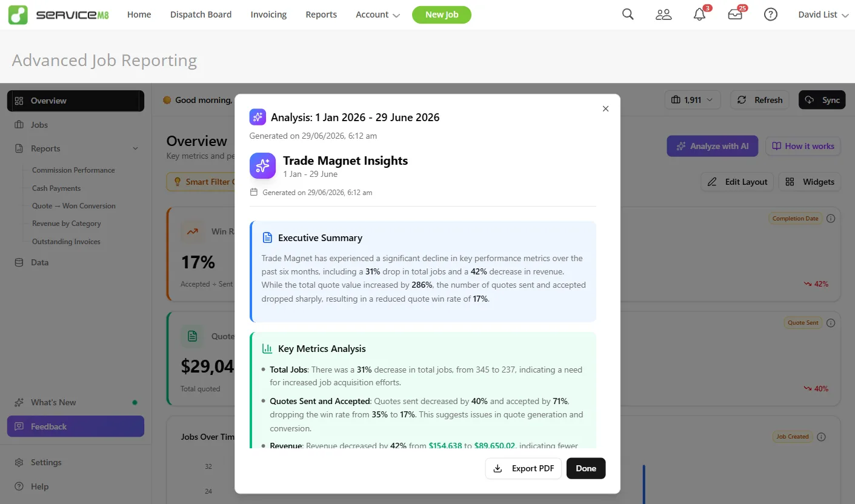The image size is (855, 504).
Task: Open the 1,911 jobs dropdown
Action: coord(693,100)
